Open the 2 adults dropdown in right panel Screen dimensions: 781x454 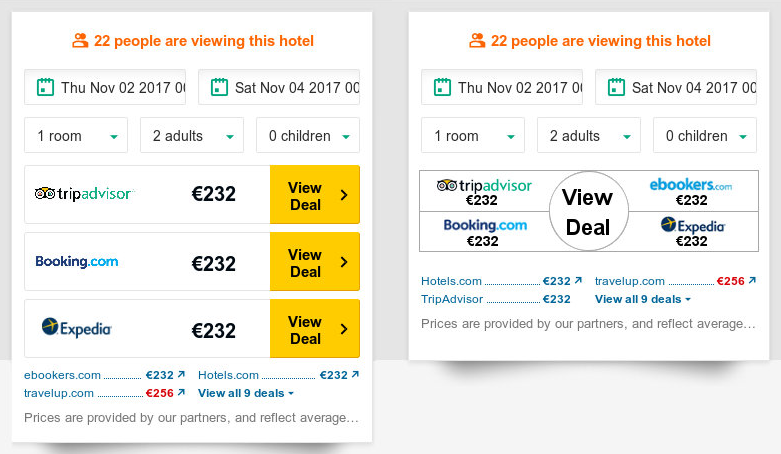(589, 136)
